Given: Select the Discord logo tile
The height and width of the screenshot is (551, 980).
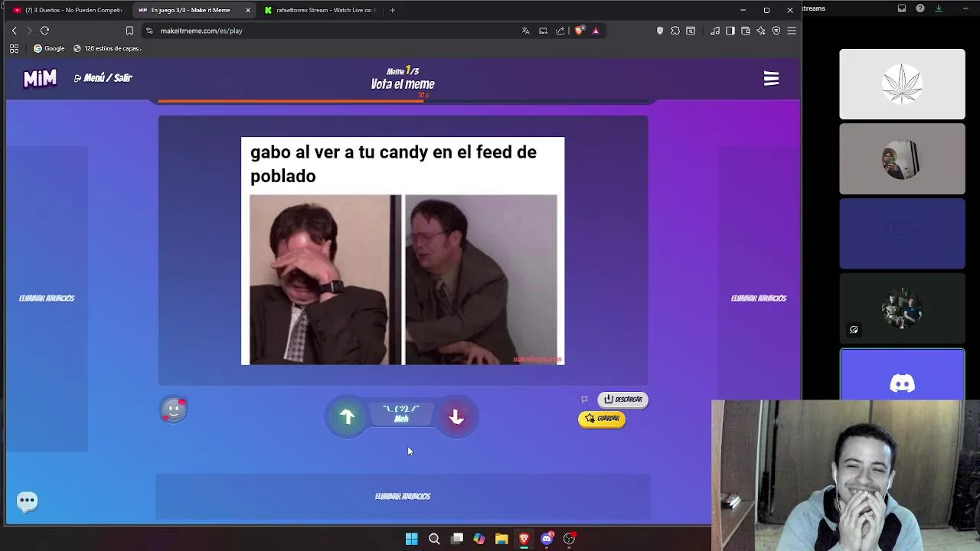Looking at the screenshot, I should [x=902, y=375].
